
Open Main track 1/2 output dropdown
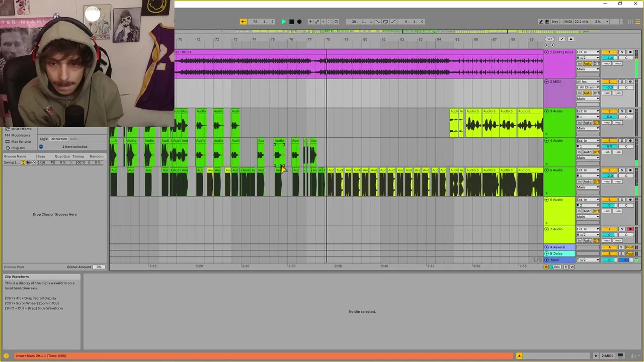tap(588, 260)
